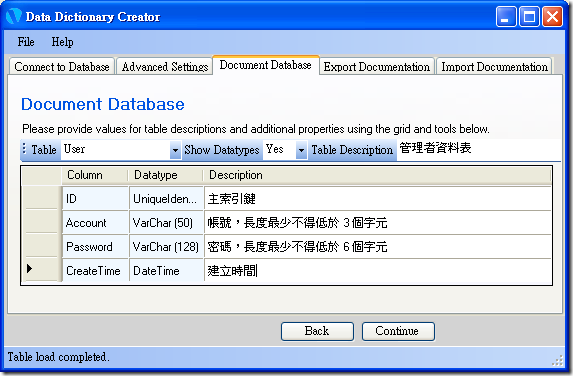Edit the Account row description cell
This screenshot has width=573, height=376.
(x=377, y=223)
